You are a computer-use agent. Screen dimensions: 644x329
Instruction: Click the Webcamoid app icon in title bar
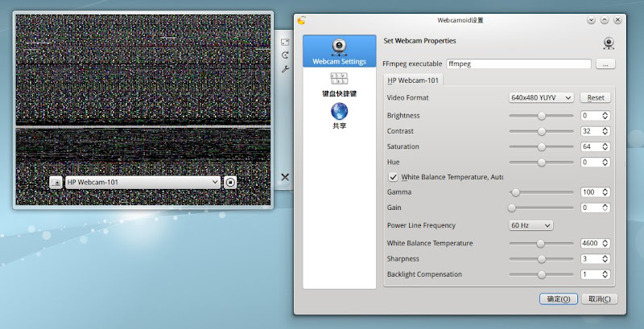click(x=301, y=20)
